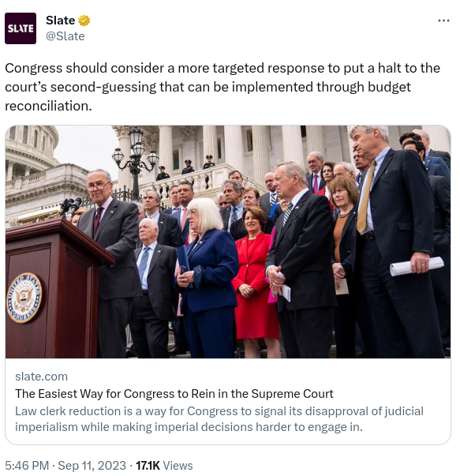Click the 5:46 PM timestamp
The width and height of the screenshot is (460, 476).
[27, 466]
